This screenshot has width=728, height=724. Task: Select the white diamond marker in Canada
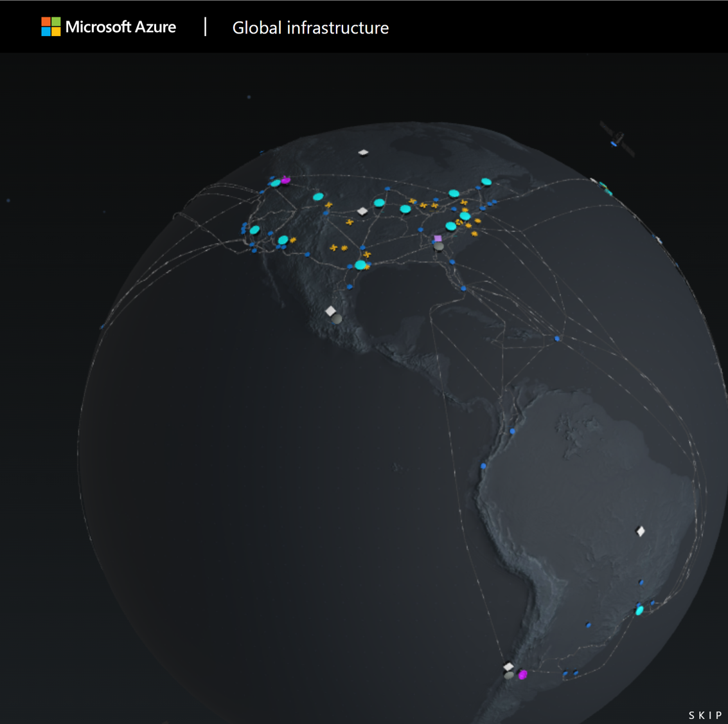[363, 152]
